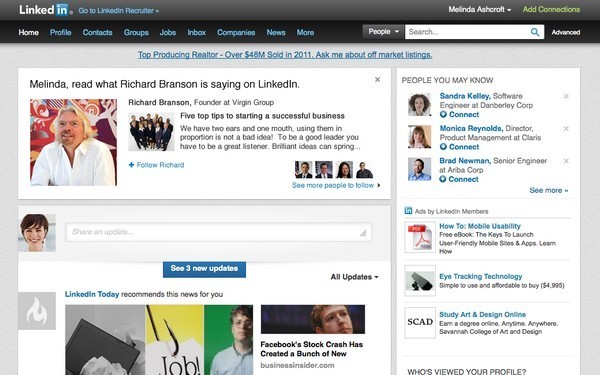Click Melinda's own profile photo near update box
The height and width of the screenshot is (375, 600).
click(x=37, y=233)
